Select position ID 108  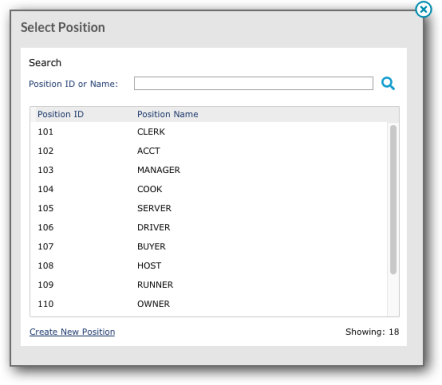click(45, 266)
